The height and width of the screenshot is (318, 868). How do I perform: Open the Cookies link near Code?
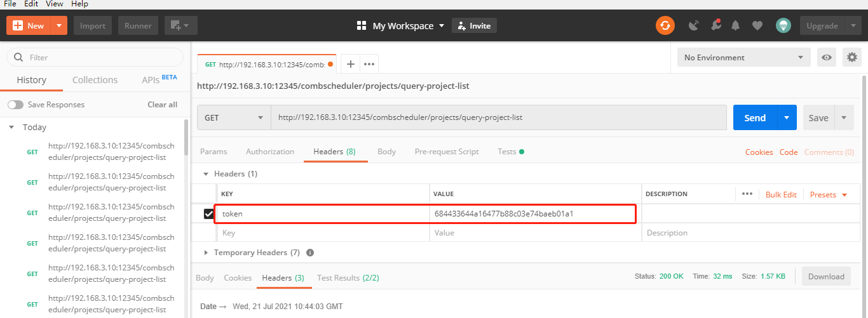pos(759,152)
